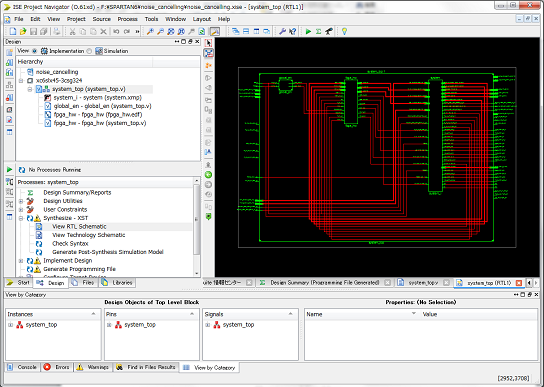Switch to the Libraries tab
This screenshot has height=387, width=544.
pyautogui.click(x=118, y=283)
